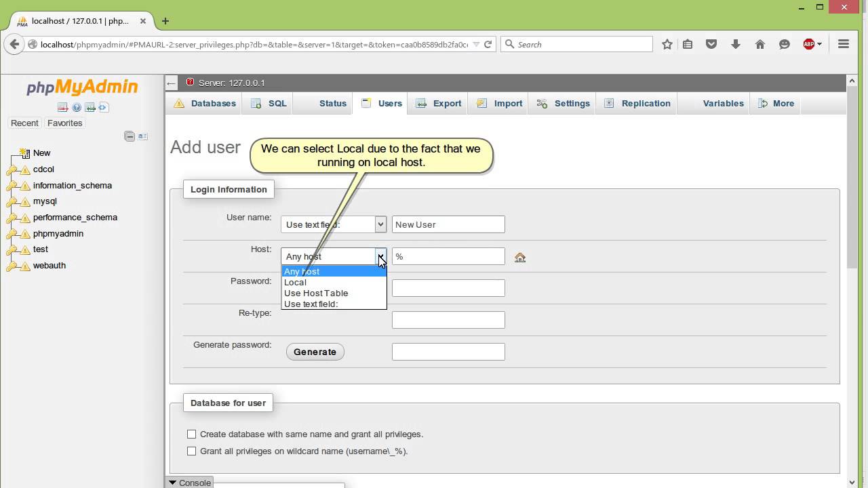Click inside the New User name field
The width and height of the screenshot is (868, 488).
pos(448,224)
